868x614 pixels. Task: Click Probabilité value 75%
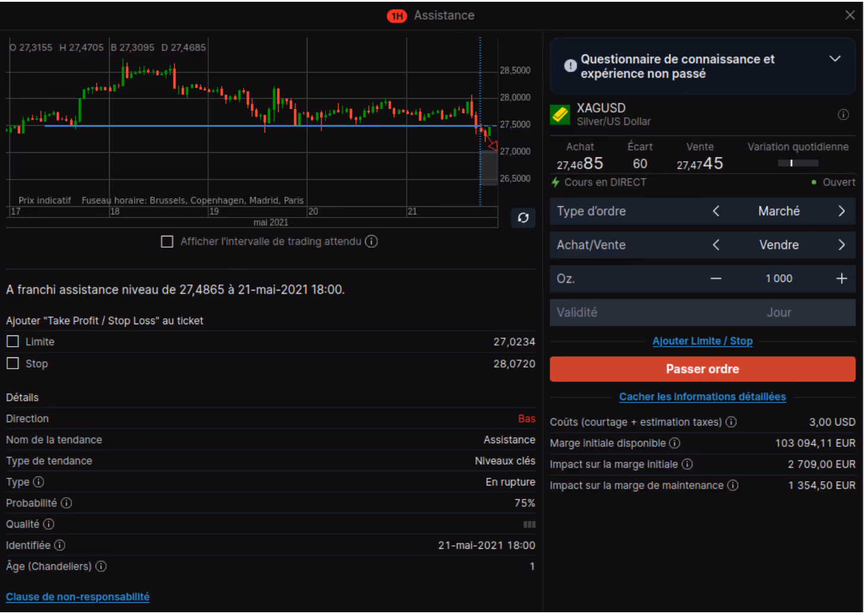pos(525,503)
